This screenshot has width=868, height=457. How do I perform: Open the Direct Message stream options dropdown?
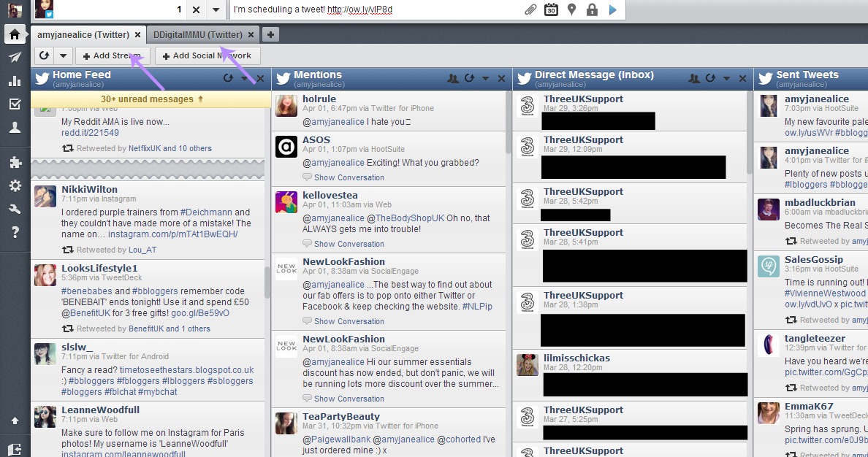726,79
